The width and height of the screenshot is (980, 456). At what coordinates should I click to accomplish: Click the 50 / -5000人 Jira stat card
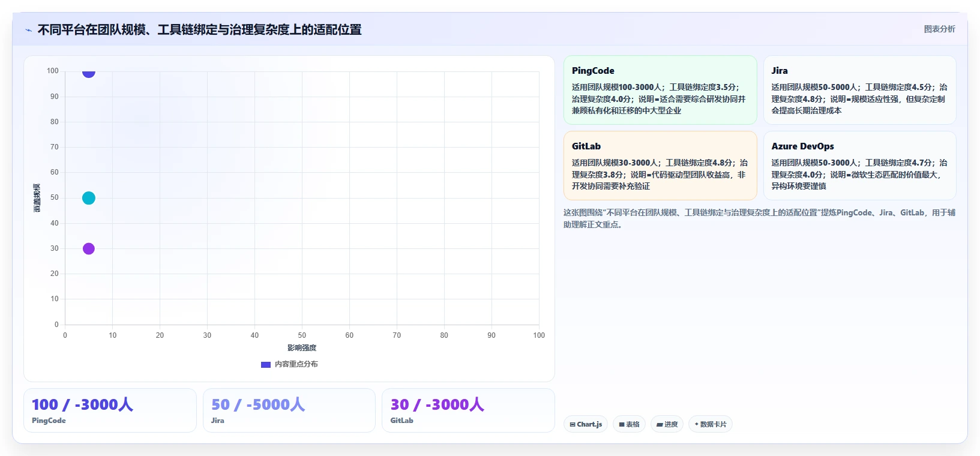click(289, 410)
